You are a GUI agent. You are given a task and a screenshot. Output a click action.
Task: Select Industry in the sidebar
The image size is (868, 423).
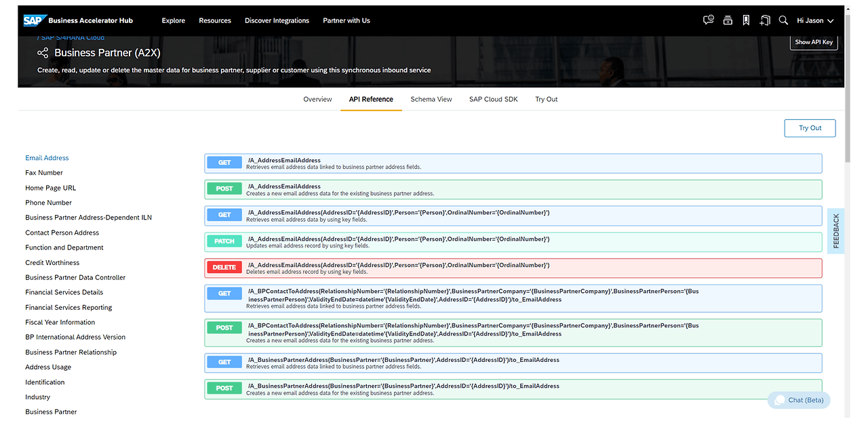[38, 397]
